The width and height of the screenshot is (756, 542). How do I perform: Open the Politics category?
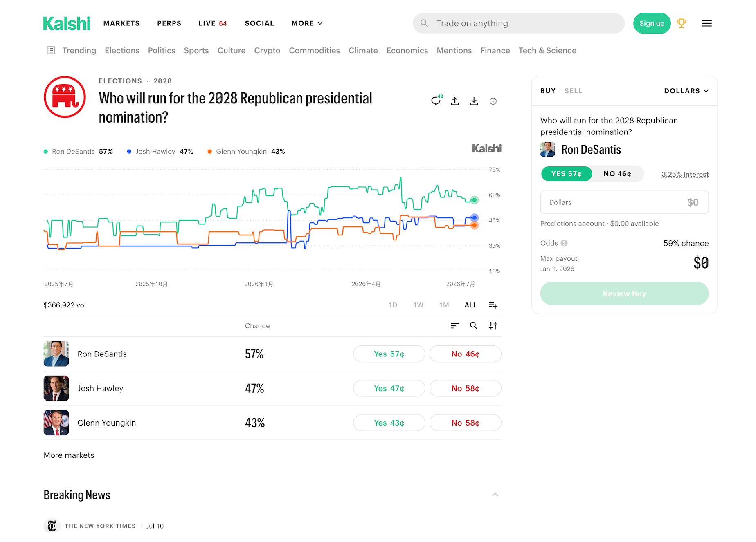[162, 50]
